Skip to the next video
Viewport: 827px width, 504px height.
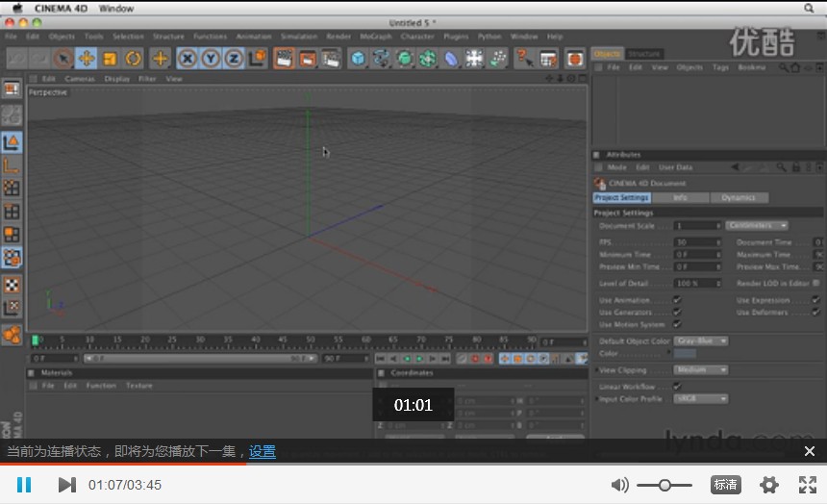tap(67, 485)
